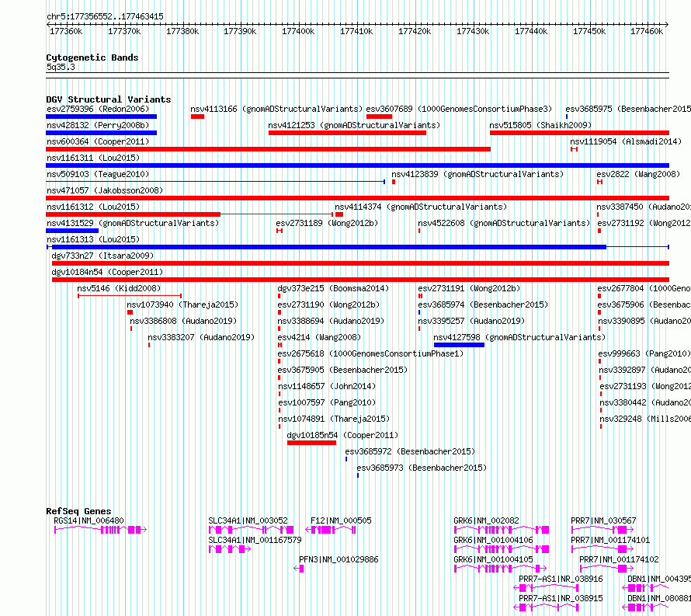Click SLC34A1|NM_001167579 gene label
Viewport: 691px width, 616px height.
click(255, 540)
